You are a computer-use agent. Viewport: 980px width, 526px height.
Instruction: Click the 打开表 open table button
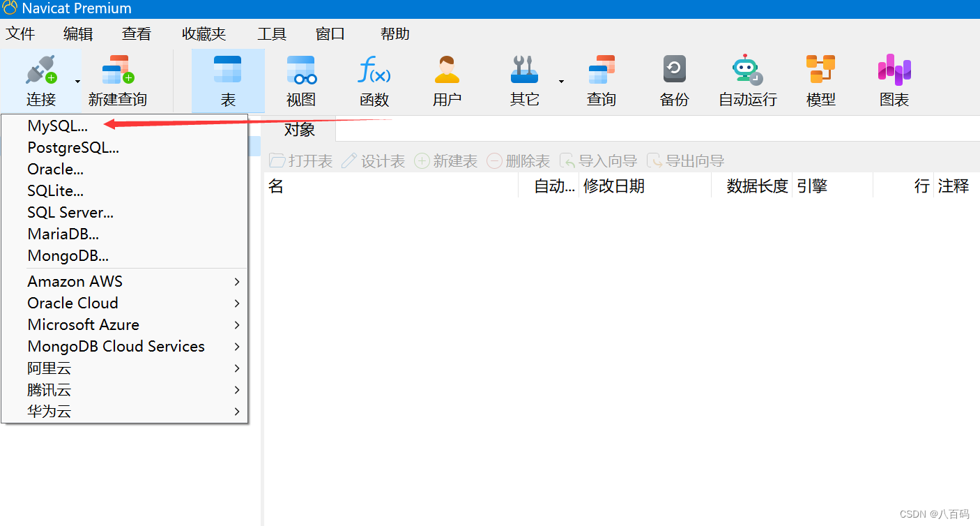click(301, 161)
